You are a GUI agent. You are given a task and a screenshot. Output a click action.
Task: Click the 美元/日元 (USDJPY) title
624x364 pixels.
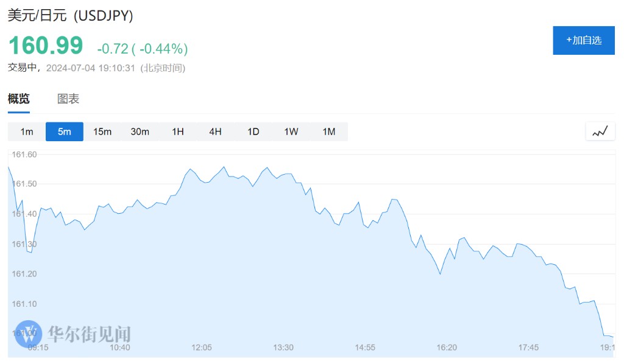point(70,16)
